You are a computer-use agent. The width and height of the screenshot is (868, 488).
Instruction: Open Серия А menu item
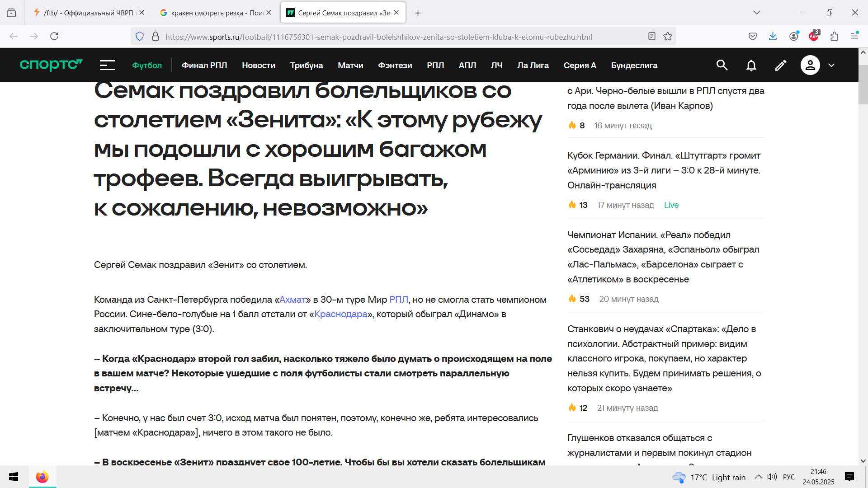tap(580, 65)
